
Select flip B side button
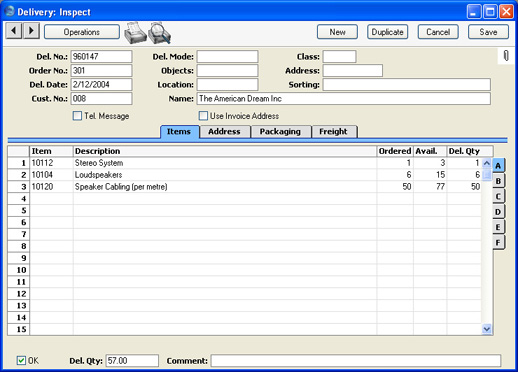pyautogui.click(x=498, y=181)
